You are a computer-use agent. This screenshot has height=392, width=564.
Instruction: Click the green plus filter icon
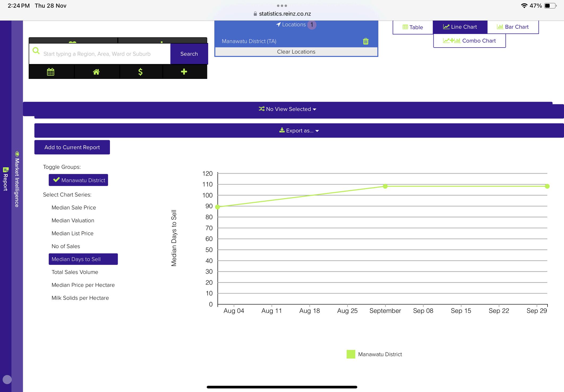click(184, 72)
